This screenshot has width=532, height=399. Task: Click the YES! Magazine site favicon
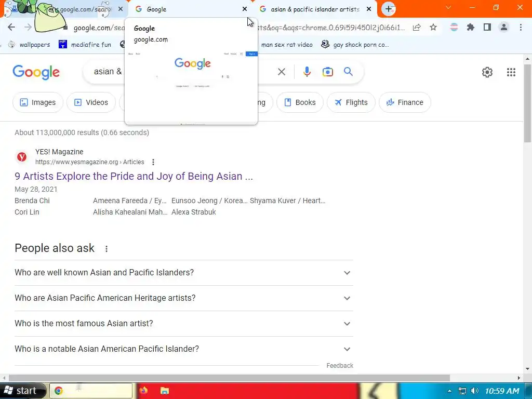click(22, 157)
